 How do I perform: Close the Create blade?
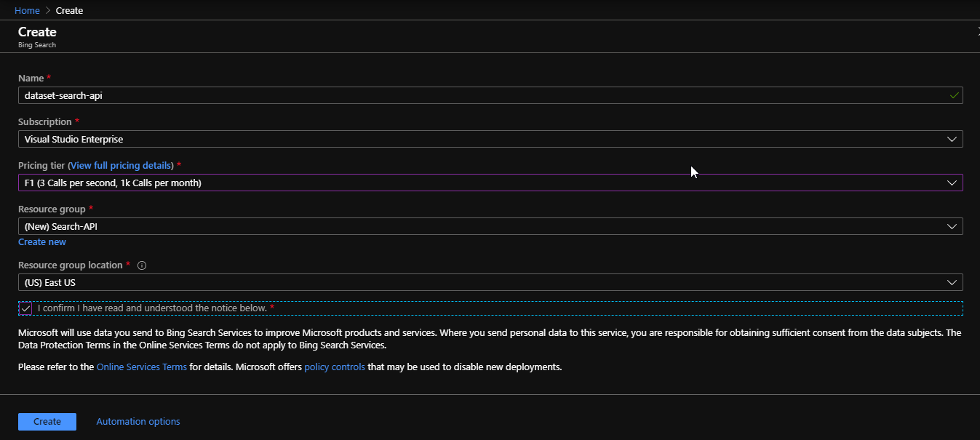click(x=977, y=32)
